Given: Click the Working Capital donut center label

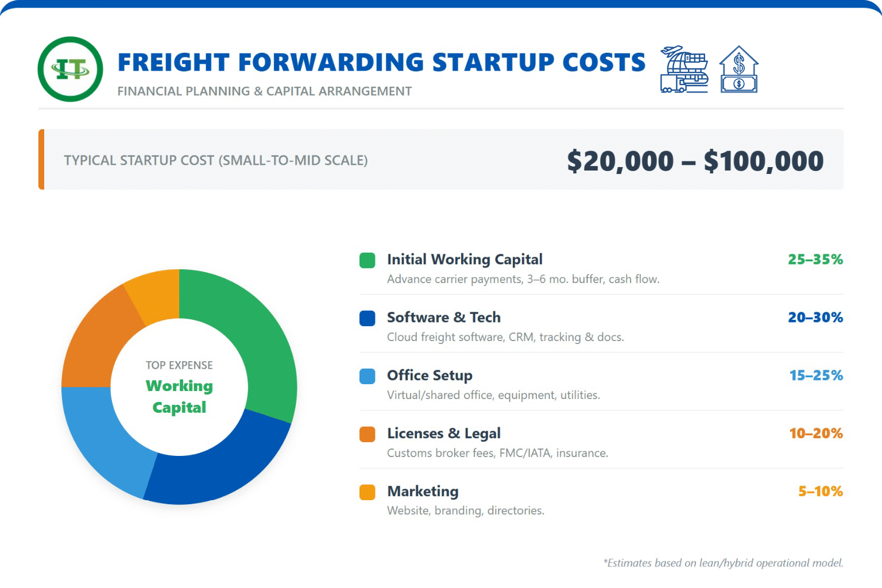Looking at the screenshot, I should 179,396.
